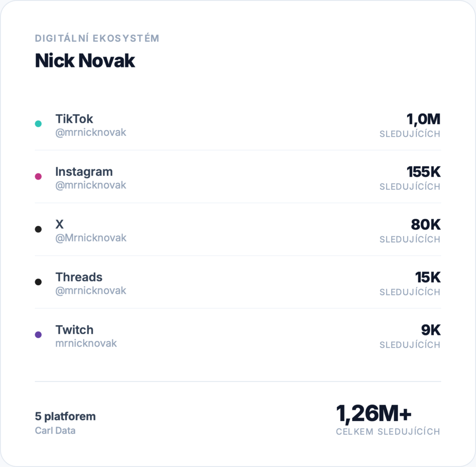Click the '5 platforem' label

[x=65, y=416]
